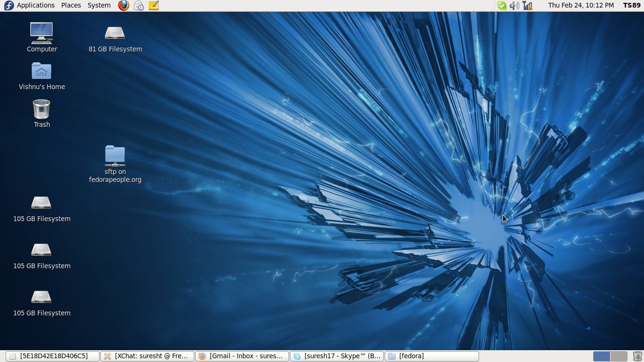Image resolution: width=644 pixels, height=362 pixels.
Task: Open the mail/calendar launcher in top panel
Action: coord(139,5)
